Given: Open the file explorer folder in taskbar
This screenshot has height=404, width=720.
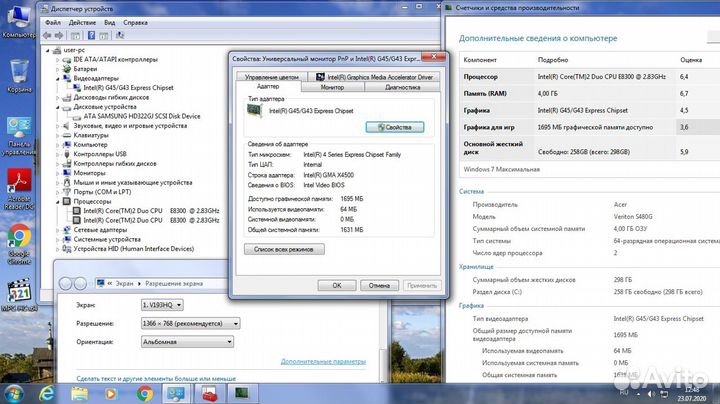Looking at the screenshot, I should tap(79, 394).
